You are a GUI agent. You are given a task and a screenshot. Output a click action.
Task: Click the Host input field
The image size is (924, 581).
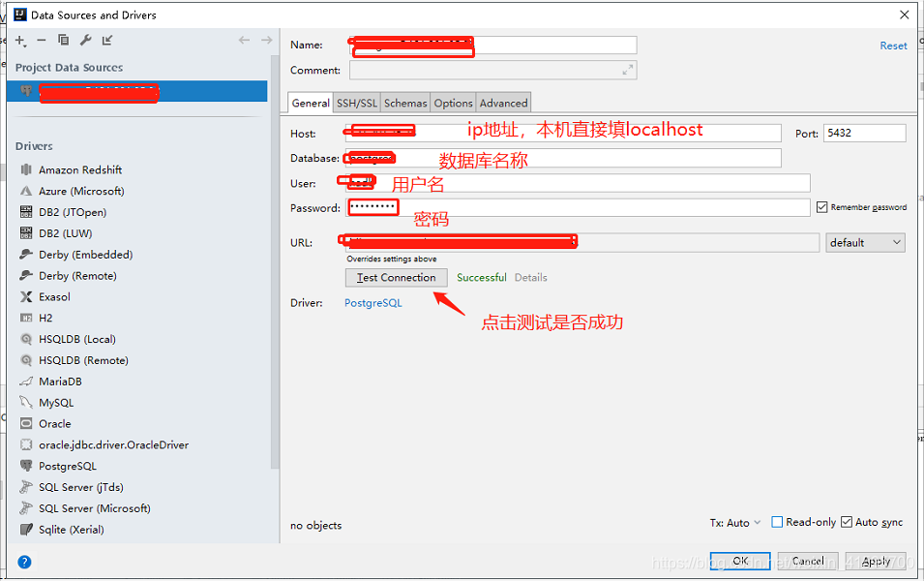(563, 133)
